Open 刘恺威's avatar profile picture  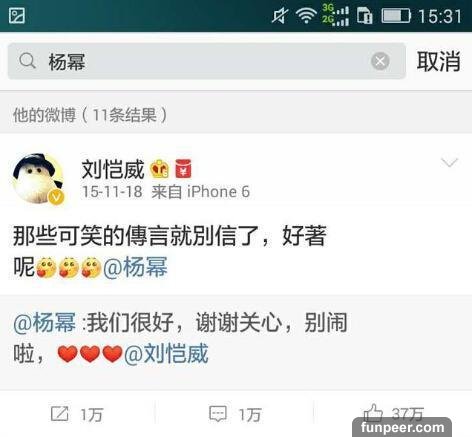click(38, 178)
